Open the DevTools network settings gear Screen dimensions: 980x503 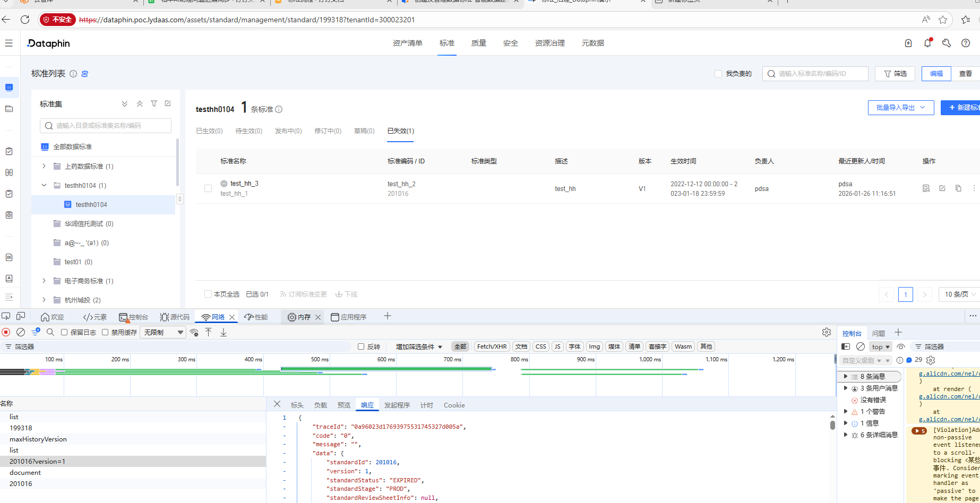[x=827, y=332]
